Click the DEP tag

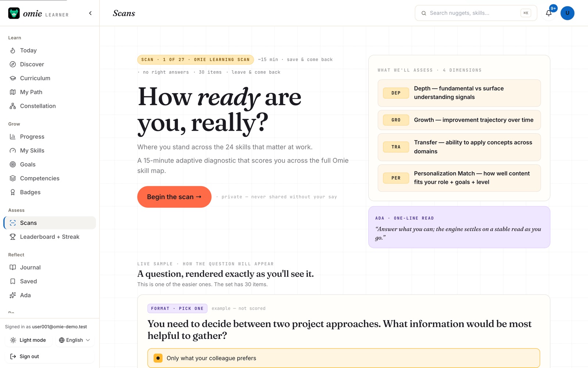pos(396,93)
